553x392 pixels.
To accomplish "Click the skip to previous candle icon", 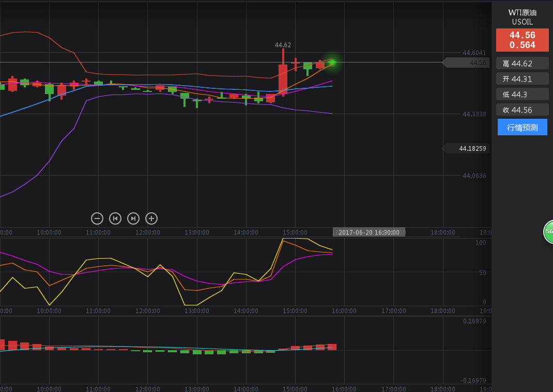I will 115,218.
